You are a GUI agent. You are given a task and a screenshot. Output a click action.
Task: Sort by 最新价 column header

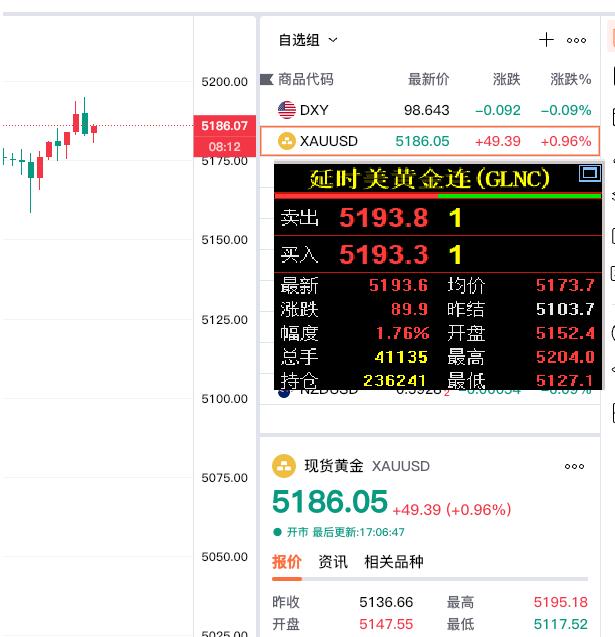pos(429,79)
